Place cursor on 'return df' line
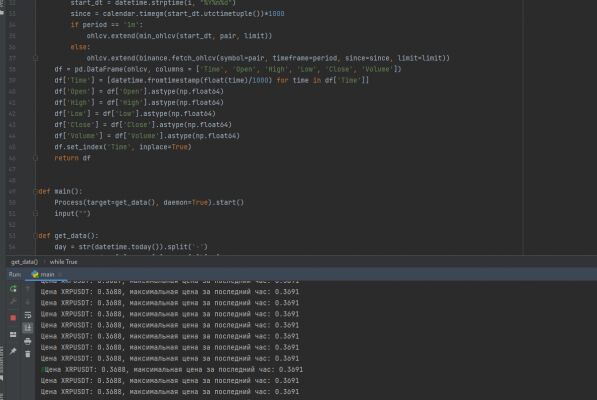597x400 pixels. tap(72, 158)
